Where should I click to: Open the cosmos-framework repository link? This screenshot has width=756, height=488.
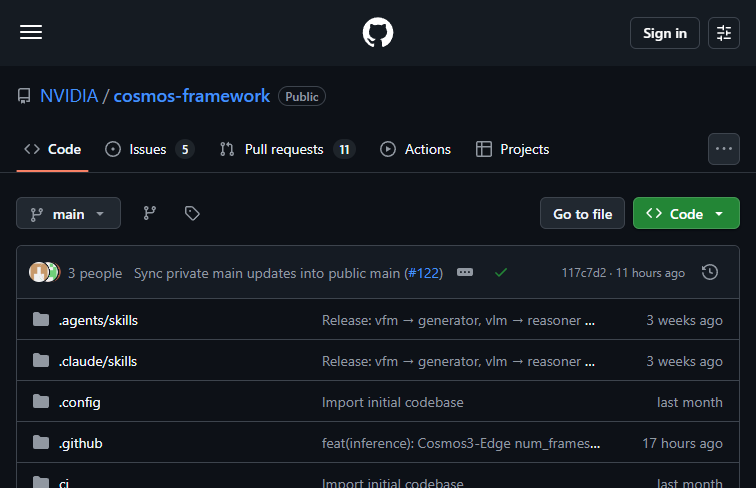[x=191, y=96]
